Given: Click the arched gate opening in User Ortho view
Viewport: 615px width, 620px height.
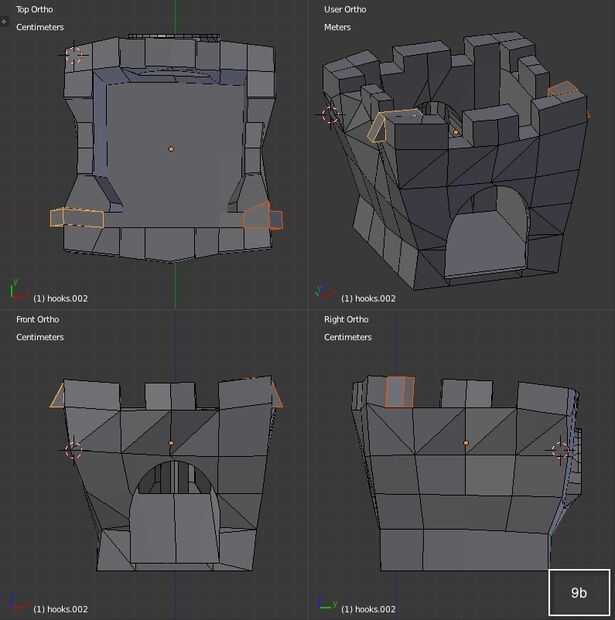Looking at the screenshot, I should pos(486,231).
